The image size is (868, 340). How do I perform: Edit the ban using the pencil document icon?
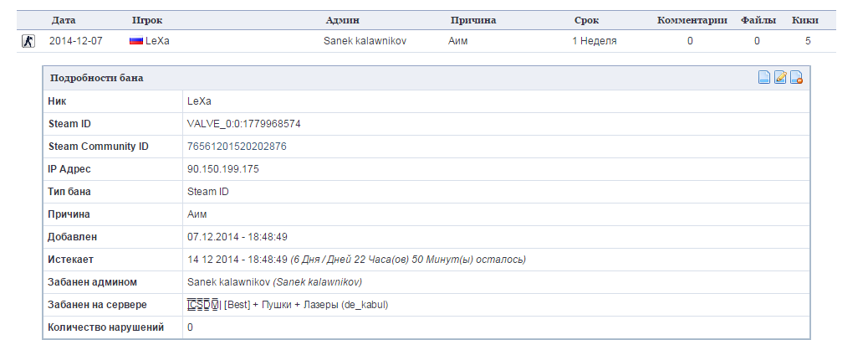tap(780, 78)
